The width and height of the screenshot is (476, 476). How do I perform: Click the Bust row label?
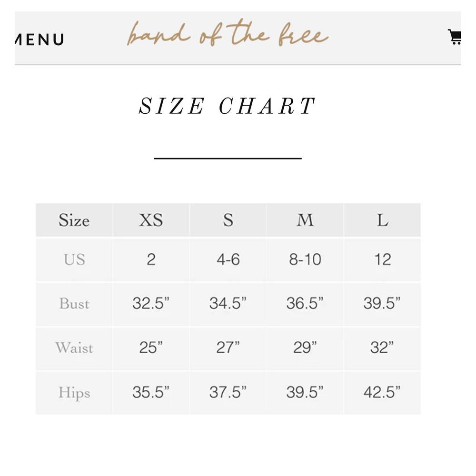pyautogui.click(x=74, y=304)
